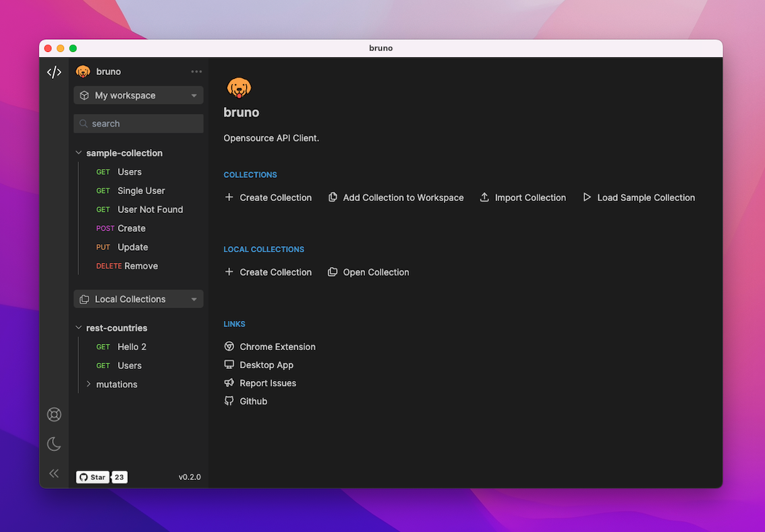Click the play icon beside Load Sample Collection
This screenshot has width=765, height=532.
tap(587, 197)
